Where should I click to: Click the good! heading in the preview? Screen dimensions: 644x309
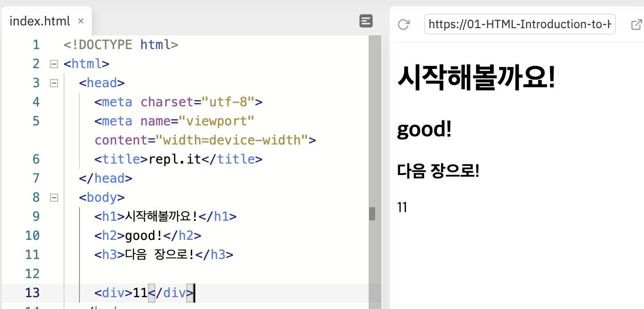coord(423,129)
